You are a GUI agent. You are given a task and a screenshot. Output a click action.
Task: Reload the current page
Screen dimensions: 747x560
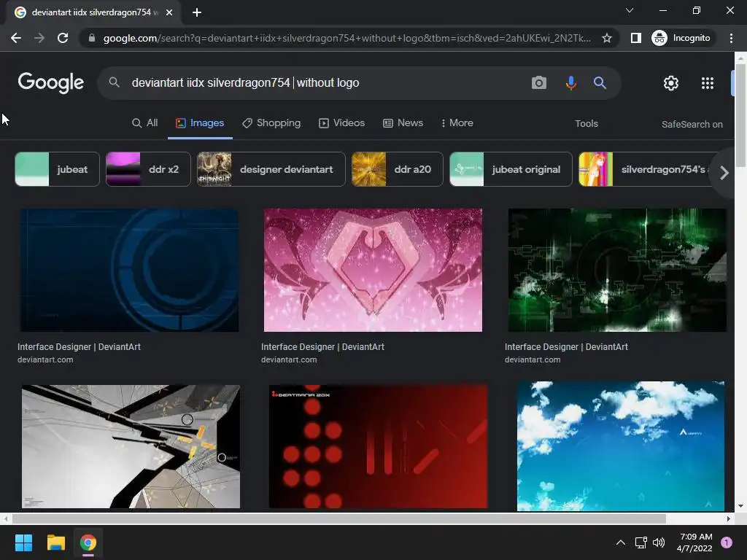tap(63, 38)
